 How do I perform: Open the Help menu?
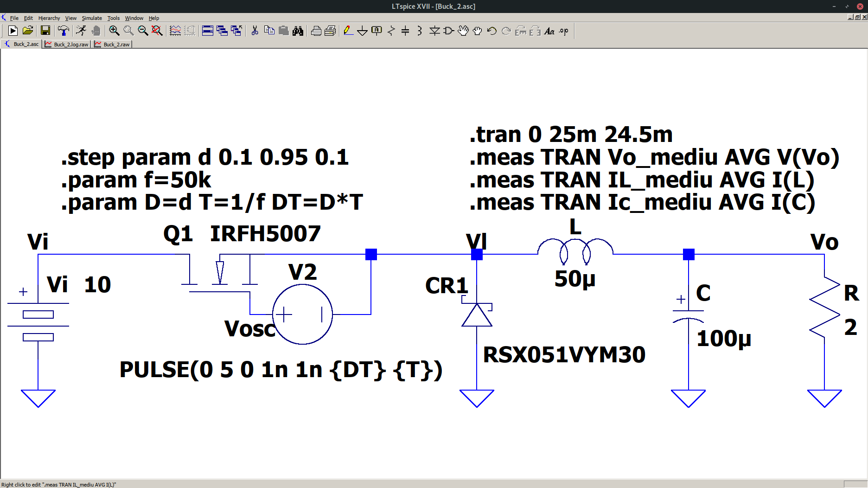pyautogui.click(x=154, y=18)
